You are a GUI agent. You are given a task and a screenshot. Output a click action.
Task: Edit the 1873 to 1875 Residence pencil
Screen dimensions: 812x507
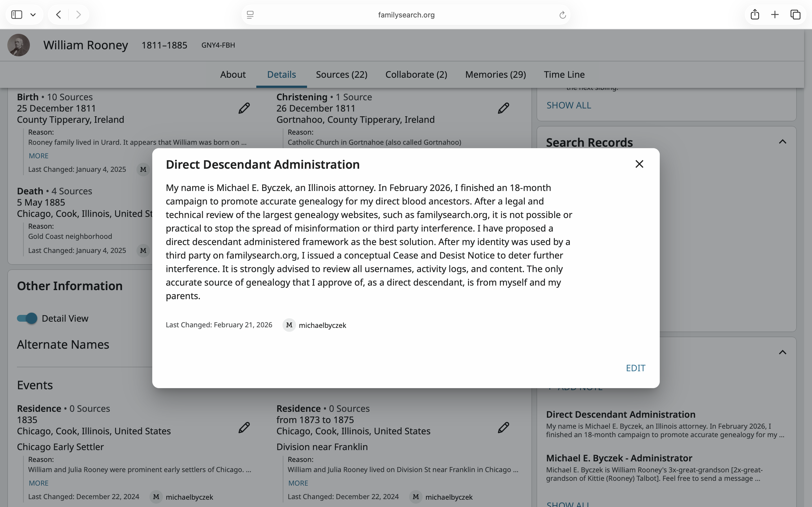coord(503,428)
